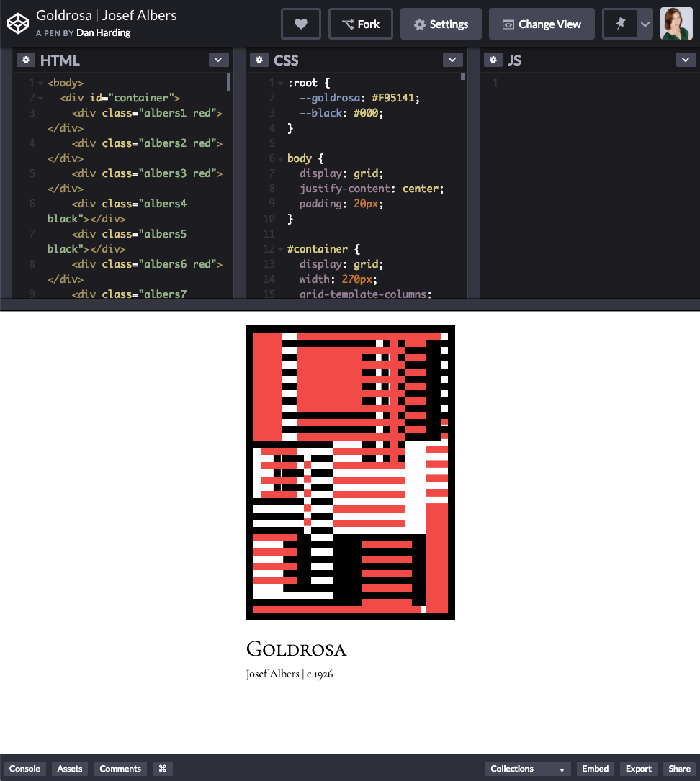Fork the Goldrosa pen
Screen dimensions: 700x781
tap(361, 24)
